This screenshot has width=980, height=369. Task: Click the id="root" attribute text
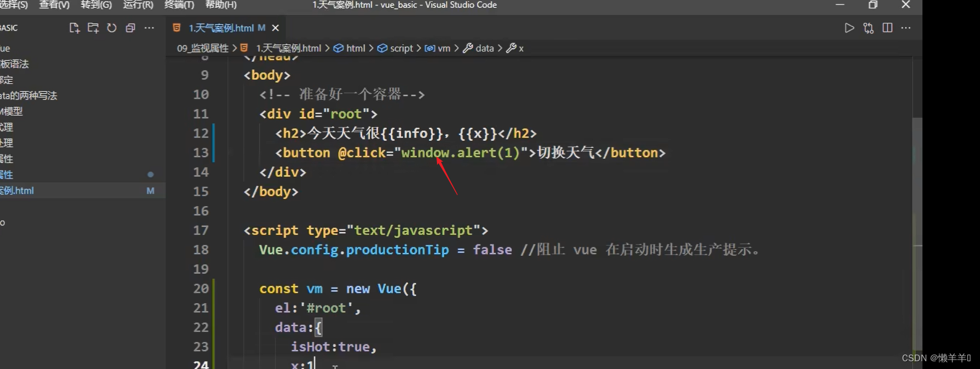click(x=334, y=114)
